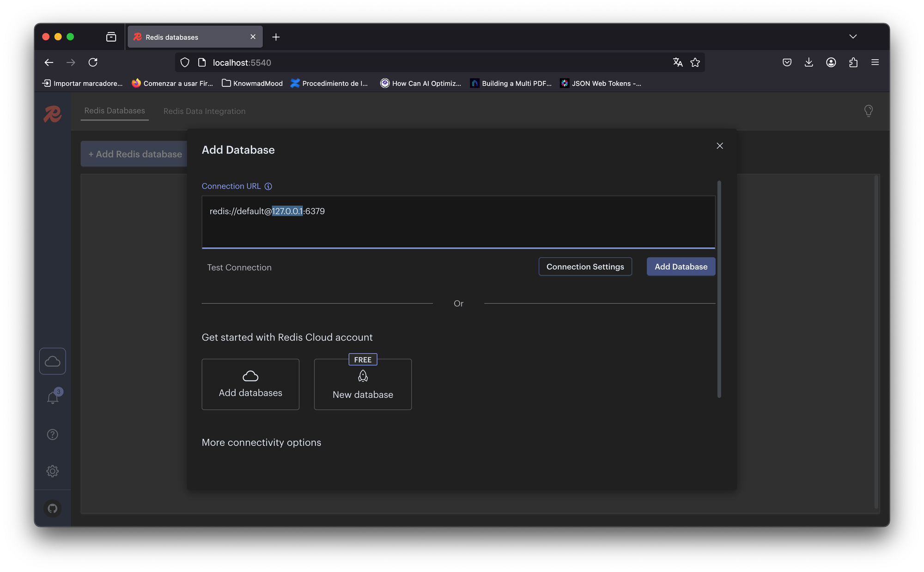Open the settings gear in sidebar
The image size is (924, 572).
pyautogui.click(x=53, y=471)
